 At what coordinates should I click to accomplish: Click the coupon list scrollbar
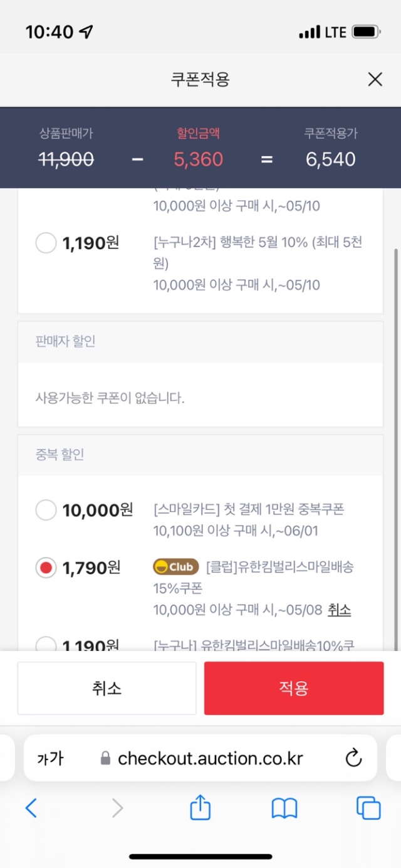[395, 448]
